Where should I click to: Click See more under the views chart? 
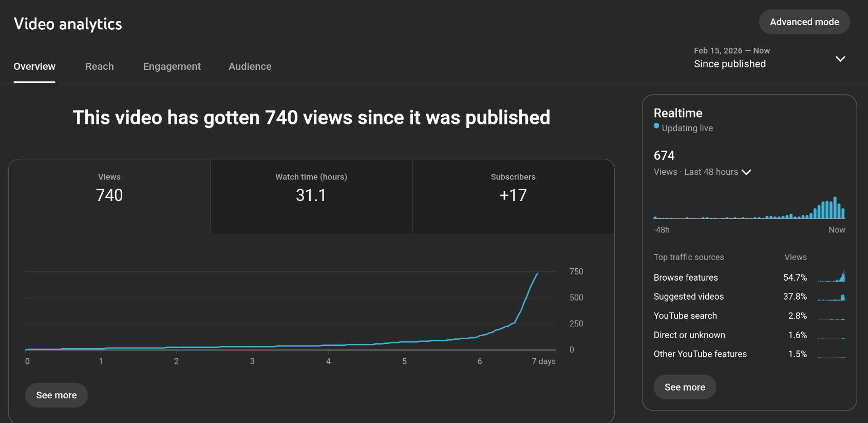[56, 395]
